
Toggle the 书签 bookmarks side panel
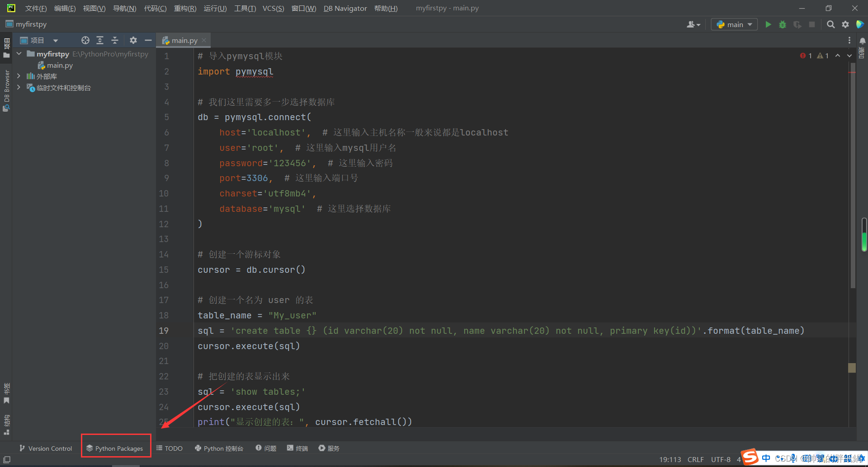6,393
